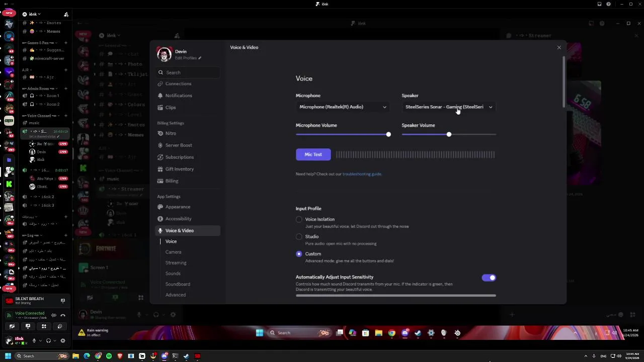Click stream icon next to SILENT BREATH
This screenshot has width=644, height=362.
click(63, 301)
